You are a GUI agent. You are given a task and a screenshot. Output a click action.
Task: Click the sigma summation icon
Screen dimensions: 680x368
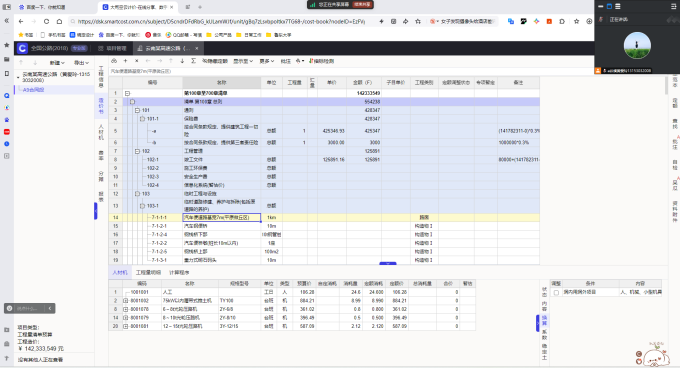193,61
